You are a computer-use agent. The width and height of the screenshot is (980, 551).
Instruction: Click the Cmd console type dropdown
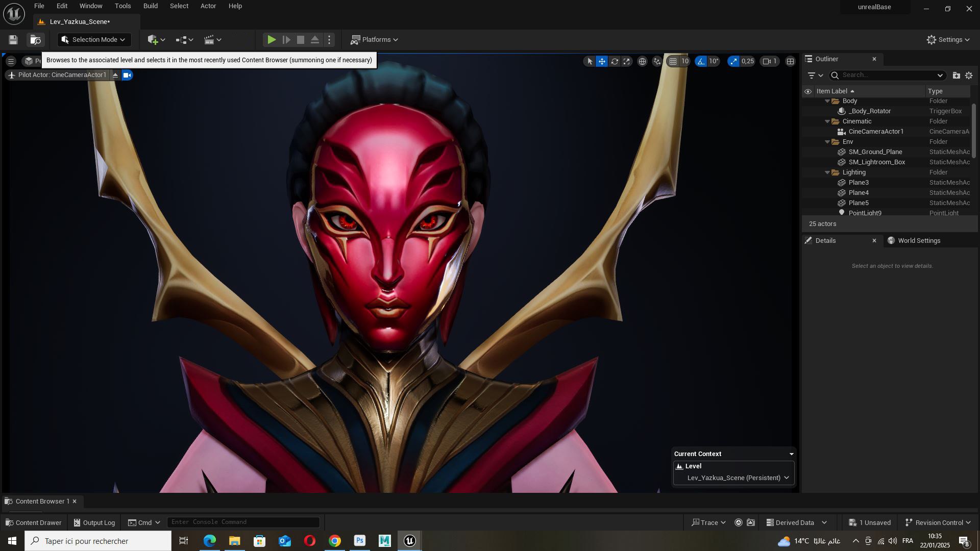(144, 523)
